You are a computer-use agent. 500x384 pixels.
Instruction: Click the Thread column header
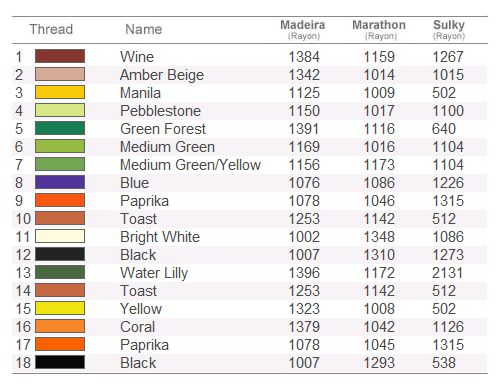[x=51, y=29]
